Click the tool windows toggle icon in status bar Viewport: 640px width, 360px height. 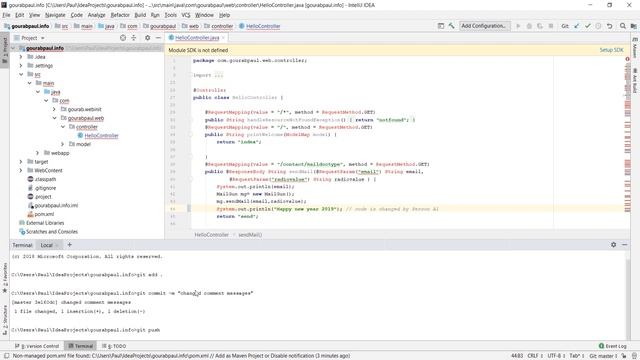[7, 356]
